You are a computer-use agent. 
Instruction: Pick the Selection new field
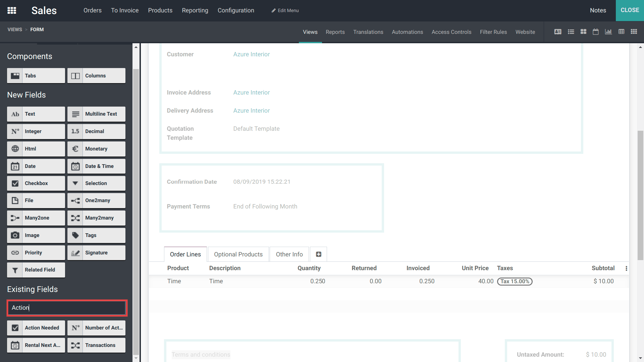(x=96, y=183)
